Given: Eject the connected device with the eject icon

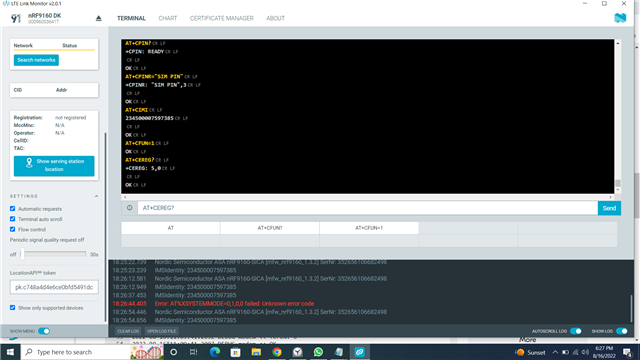Looking at the screenshot, I should [x=98, y=18].
